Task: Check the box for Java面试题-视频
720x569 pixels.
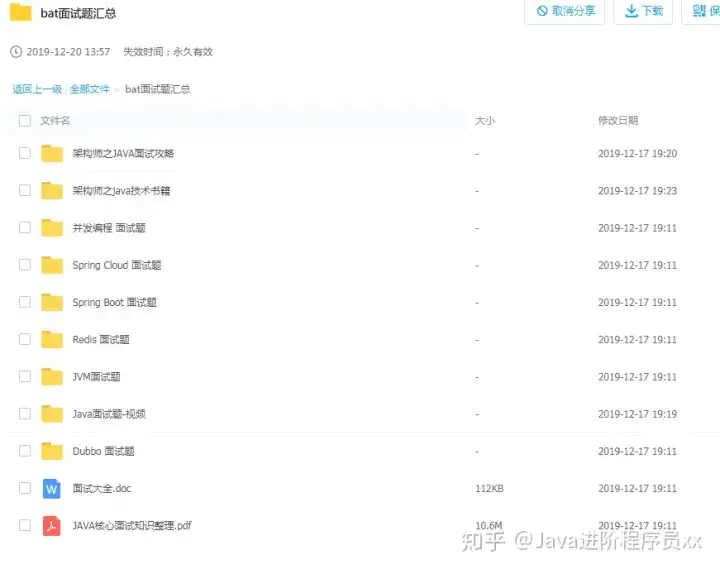Action: (25, 413)
